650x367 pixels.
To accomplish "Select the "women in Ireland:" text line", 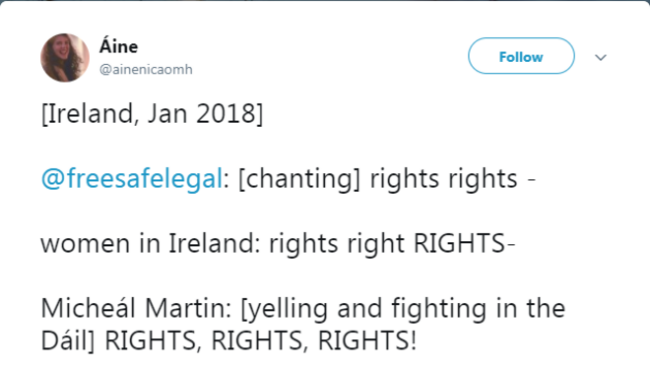I will [x=150, y=243].
